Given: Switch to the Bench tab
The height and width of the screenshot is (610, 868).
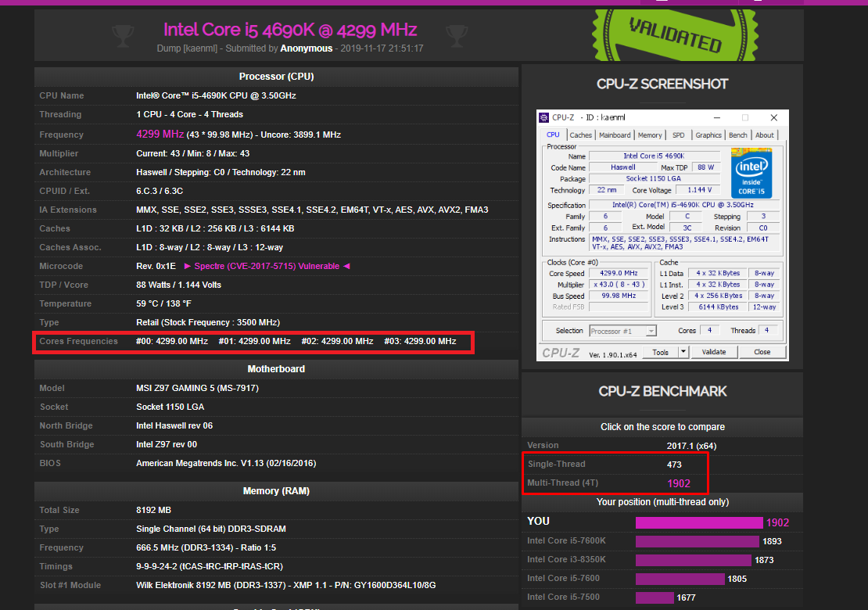Looking at the screenshot, I should 737,135.
